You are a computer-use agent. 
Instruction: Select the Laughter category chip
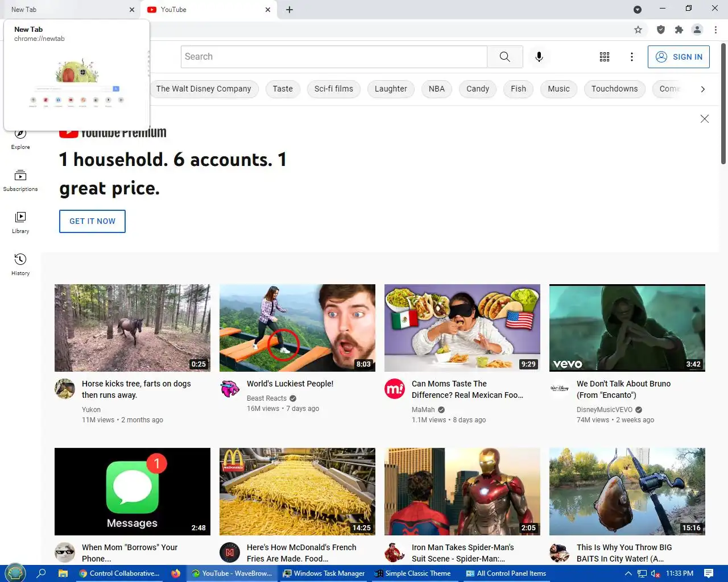click(391, 89)
